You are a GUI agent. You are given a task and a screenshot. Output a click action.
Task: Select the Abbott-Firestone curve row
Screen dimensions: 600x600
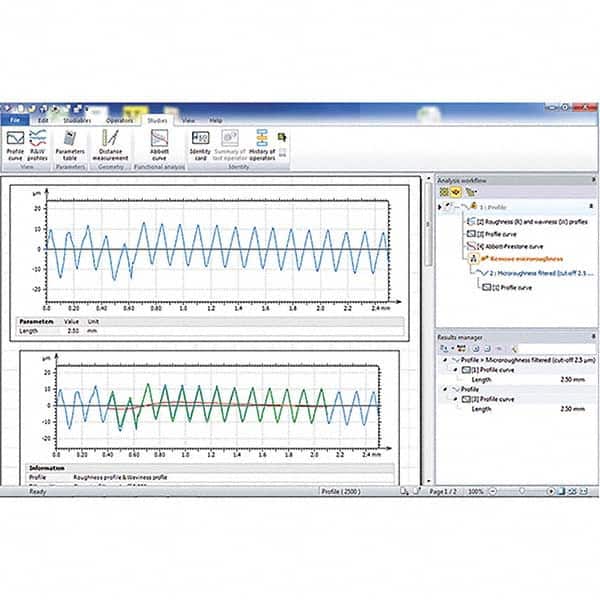[x=505, y=246]
